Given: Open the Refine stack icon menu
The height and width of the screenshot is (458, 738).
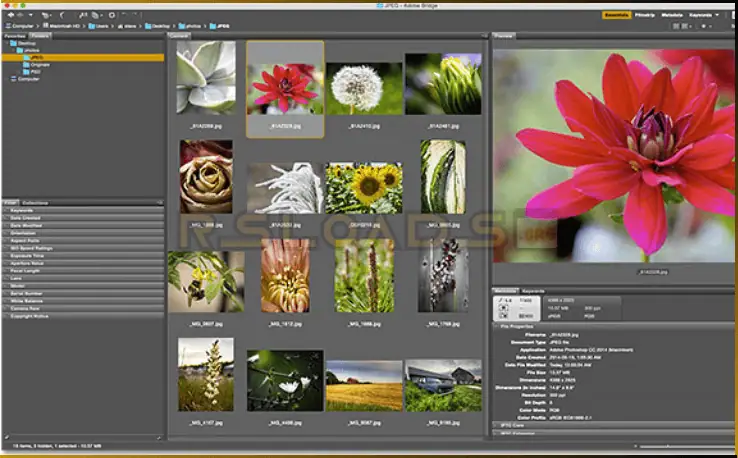Looking at the screenshot, I should coord(96,15).
